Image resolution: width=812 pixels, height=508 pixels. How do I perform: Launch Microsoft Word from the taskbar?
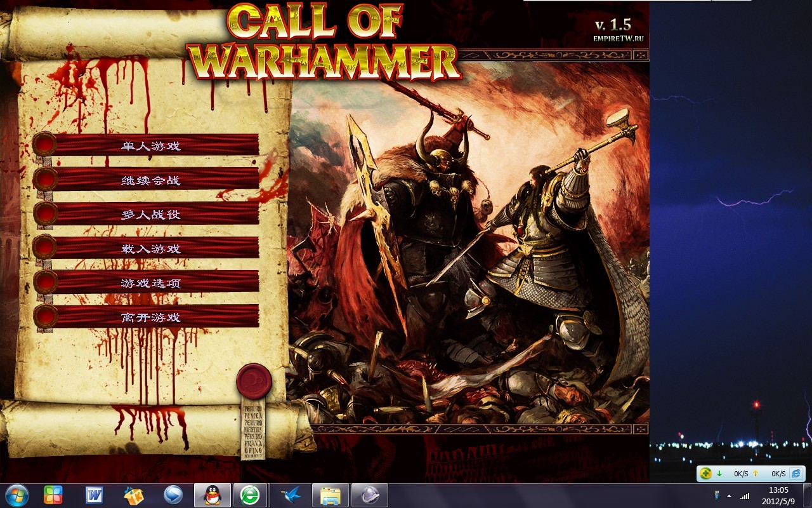pos(95,495)
